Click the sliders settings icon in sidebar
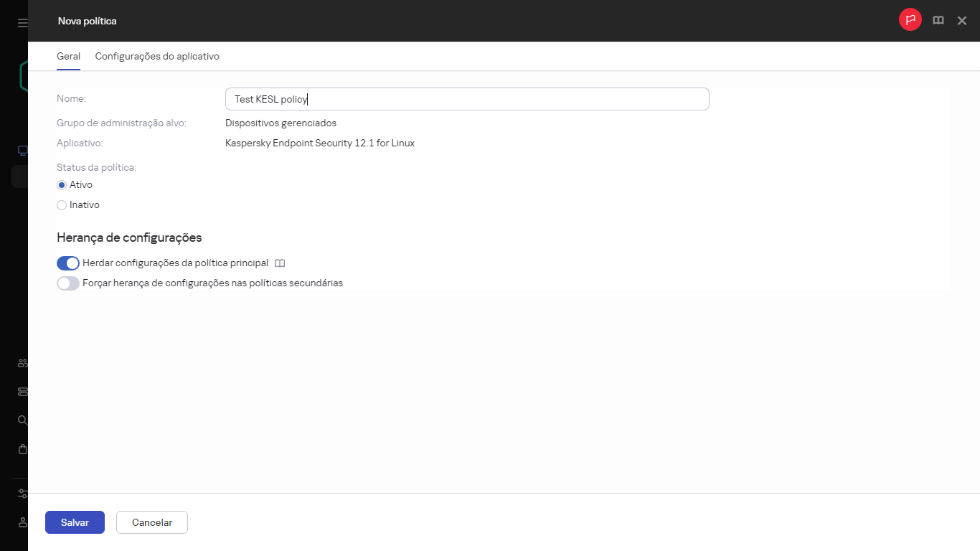The image size is (980, 551). (22, 494)
